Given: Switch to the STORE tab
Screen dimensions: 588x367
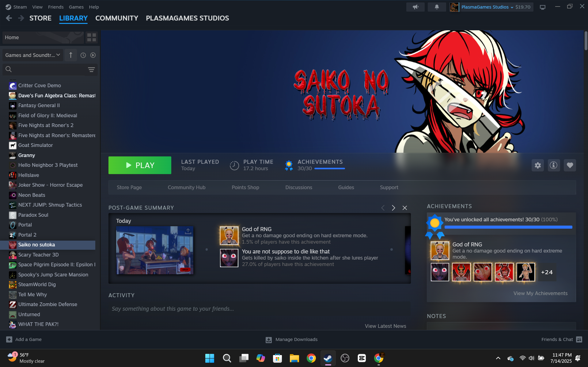Looking at the screenshot, I should coord(40,18).
